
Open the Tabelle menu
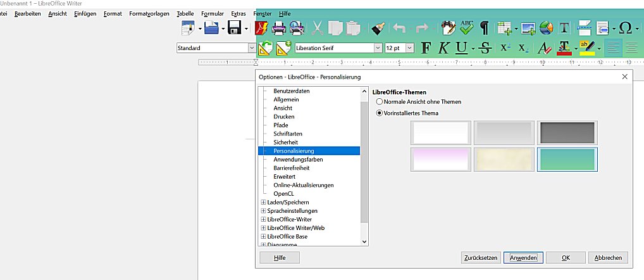click(185, 13)
